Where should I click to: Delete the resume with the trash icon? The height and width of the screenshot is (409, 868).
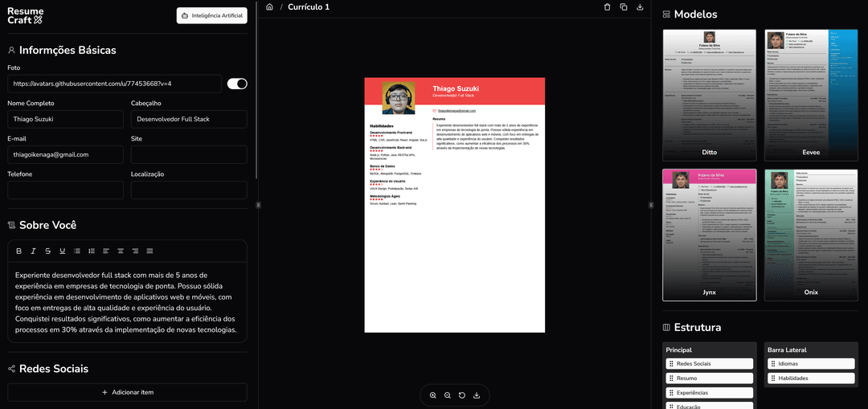click(x=607, y=7)
